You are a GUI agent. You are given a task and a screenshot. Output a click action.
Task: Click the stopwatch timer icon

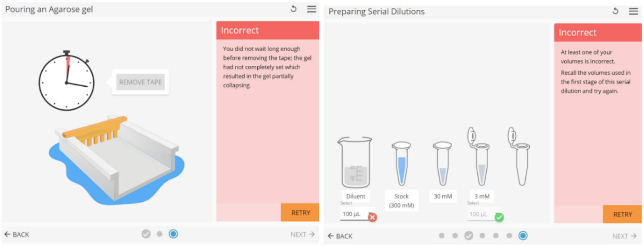pos(66,82)
